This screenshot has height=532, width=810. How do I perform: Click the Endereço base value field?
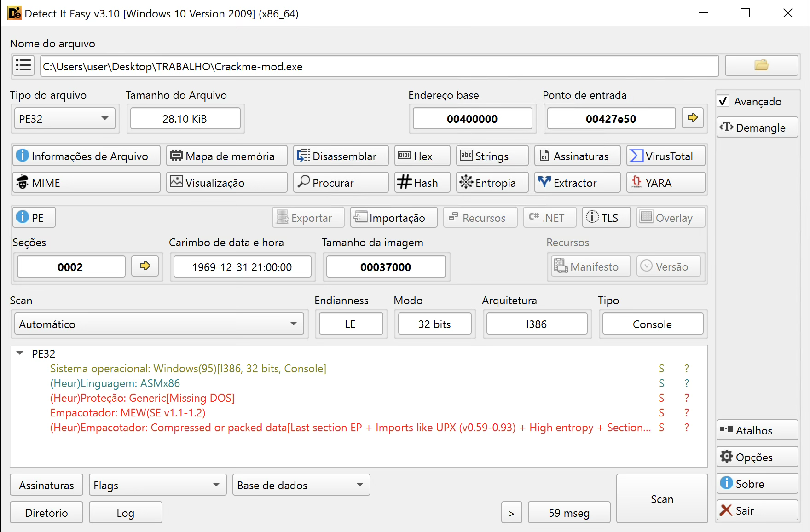[472, 119]
